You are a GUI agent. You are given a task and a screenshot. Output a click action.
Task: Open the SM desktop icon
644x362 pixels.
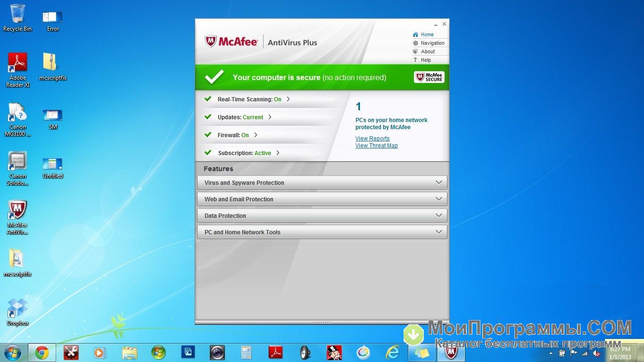click(x=53, y=119)
